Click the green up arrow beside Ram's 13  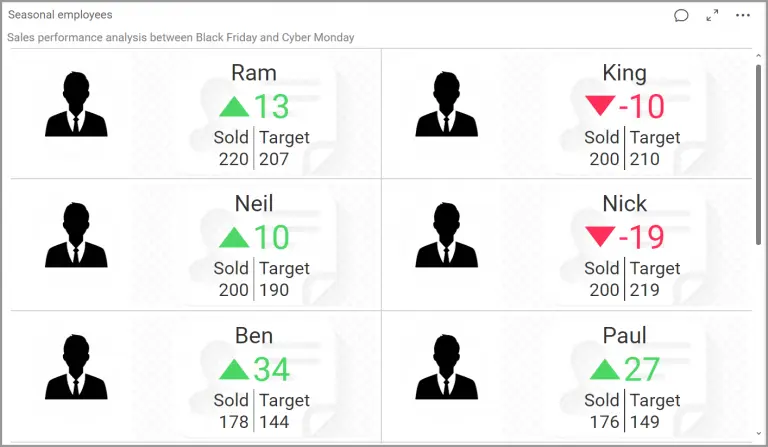tap(233, 105)
